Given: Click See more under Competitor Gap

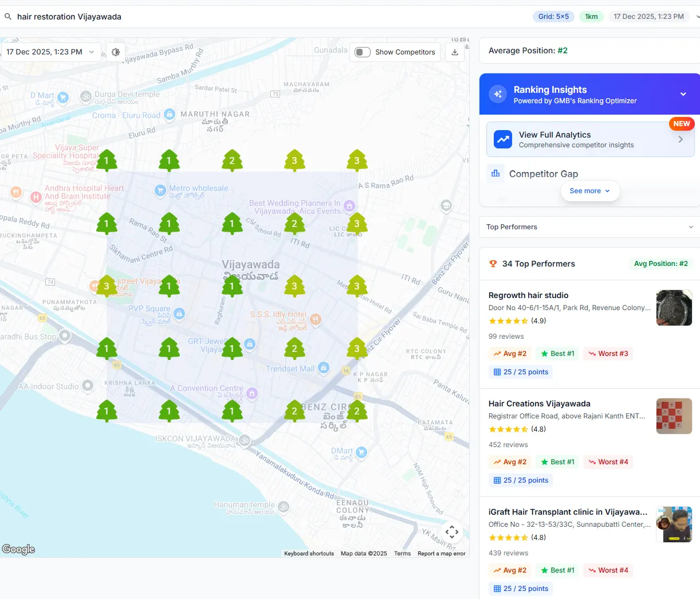Looking at the screenshot, I should click(589, 191).
